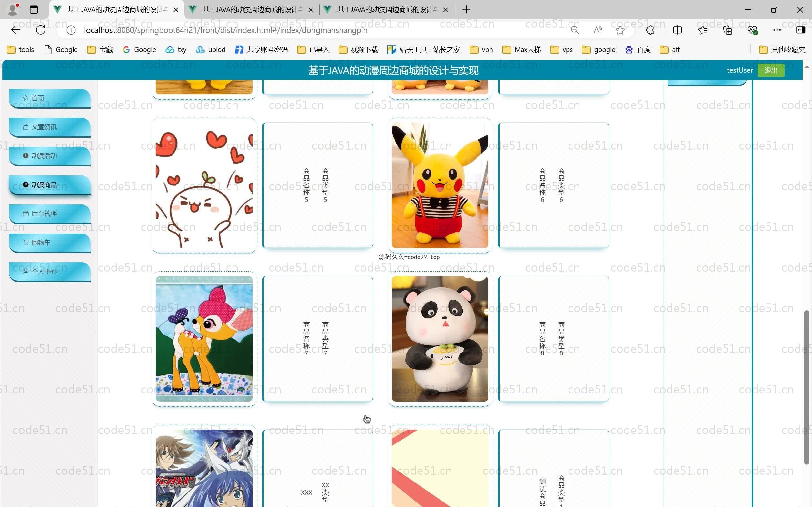
Task: Open the 宝藏 bookmark folder
Action: 100,50
